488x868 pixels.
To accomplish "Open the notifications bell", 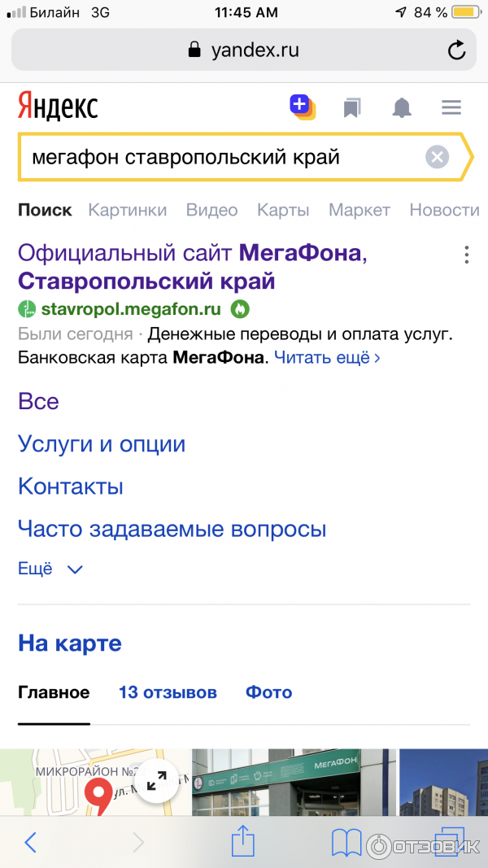I will (x=401, y=107).
